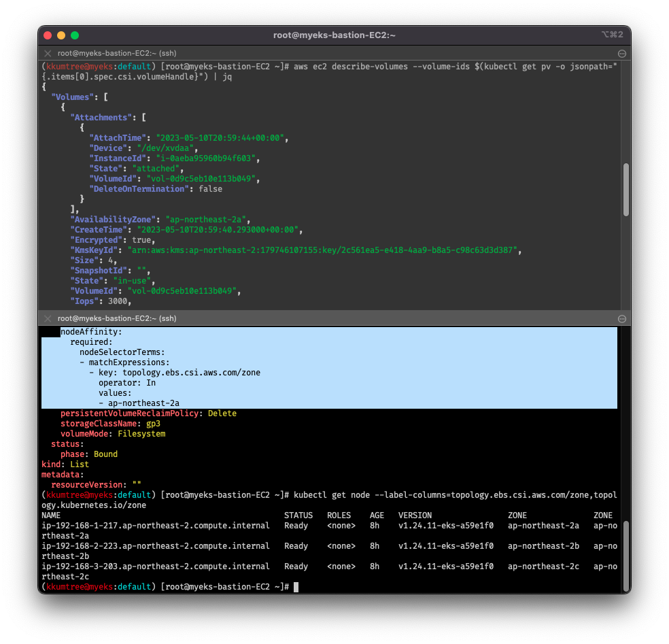Click node ip-192-168-1-217.ap-northeast-2.compute.internal
The image size is (669, 644).
[x=156, y=526]
